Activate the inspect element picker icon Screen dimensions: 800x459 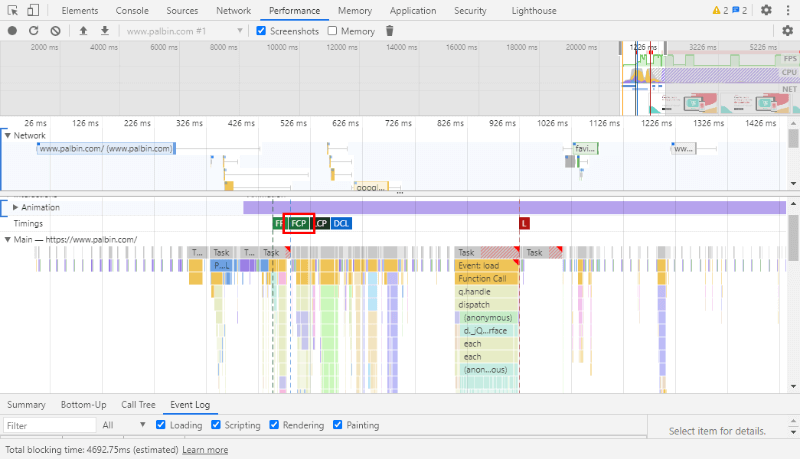13,10
